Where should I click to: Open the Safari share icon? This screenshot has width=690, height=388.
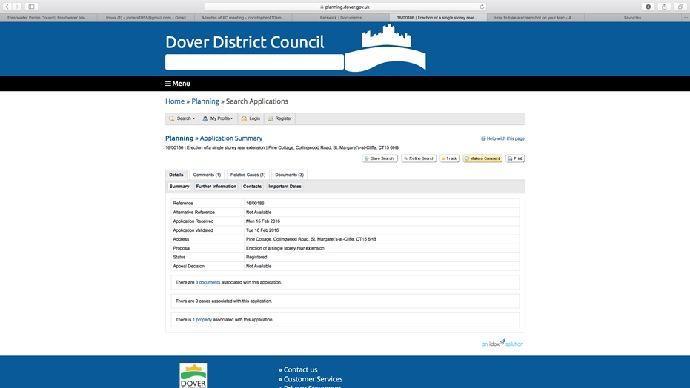[x=664, y=7]
